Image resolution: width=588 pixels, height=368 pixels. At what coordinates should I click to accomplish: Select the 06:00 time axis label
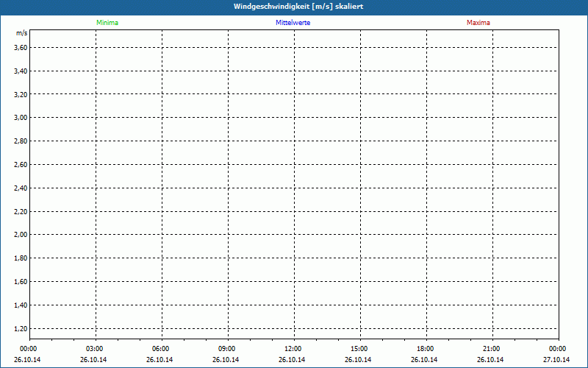coord(161,349)
